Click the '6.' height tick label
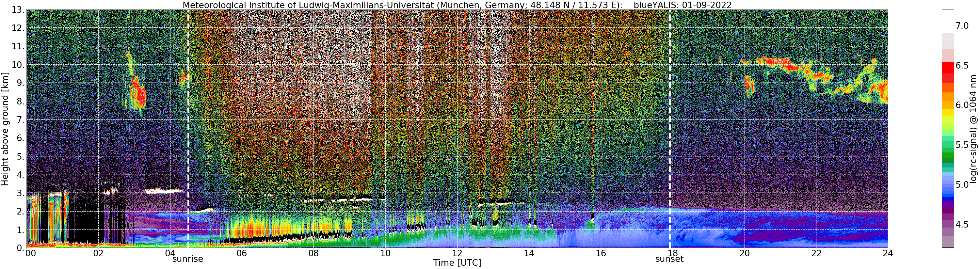This screenshot has width=980, height=269. (x=21, y=138)
